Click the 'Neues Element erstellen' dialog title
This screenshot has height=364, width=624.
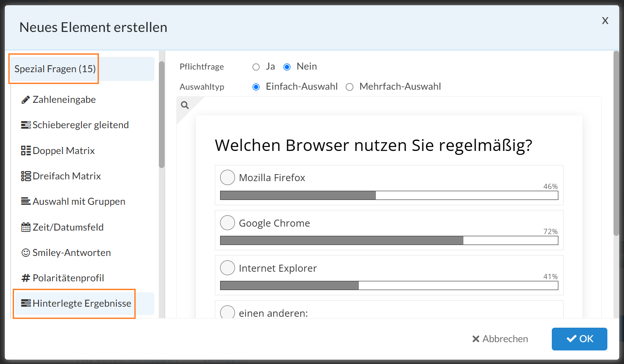tap(93, 27)
